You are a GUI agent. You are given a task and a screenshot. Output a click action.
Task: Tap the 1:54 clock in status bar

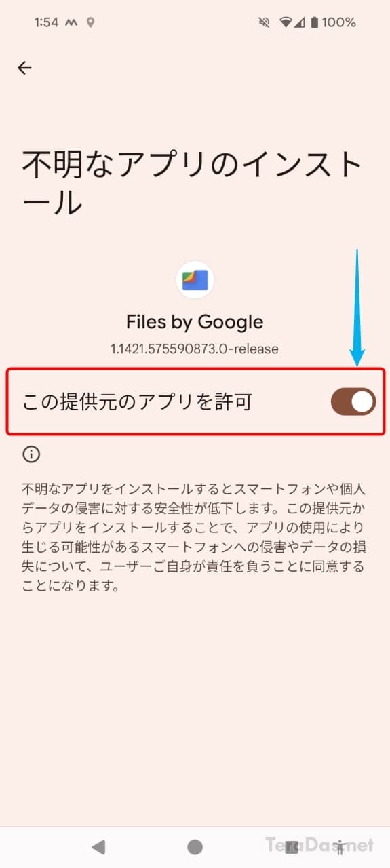46,22
